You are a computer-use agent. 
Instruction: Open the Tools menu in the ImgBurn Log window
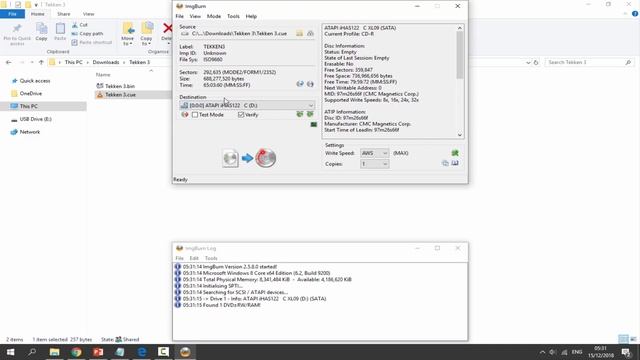coord(211,258)
